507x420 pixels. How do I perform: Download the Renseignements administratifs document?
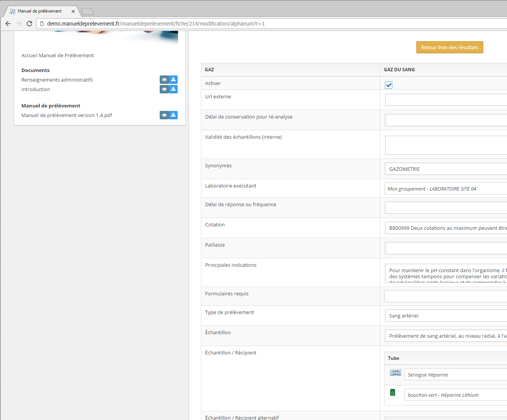[x=173, y=80]
